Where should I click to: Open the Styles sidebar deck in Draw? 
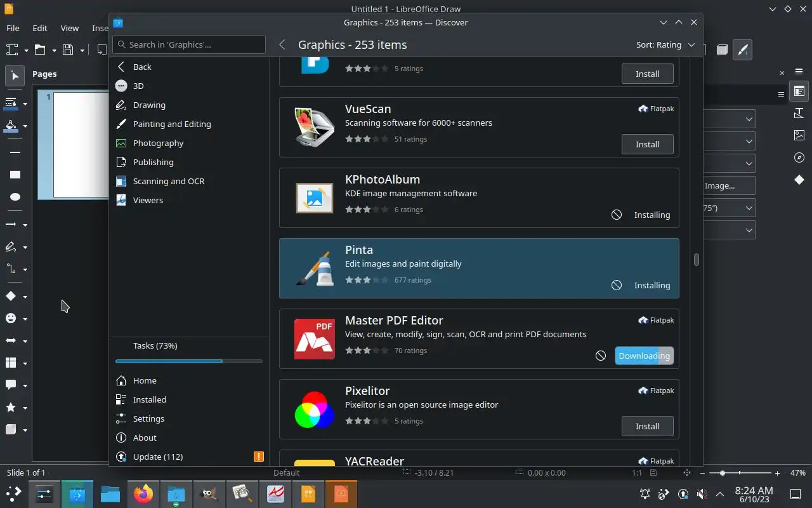(x=799, y=113)
